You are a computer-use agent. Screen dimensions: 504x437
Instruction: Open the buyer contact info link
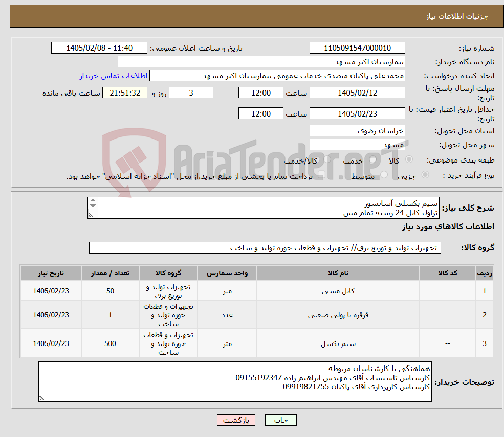tap(114, 76)
